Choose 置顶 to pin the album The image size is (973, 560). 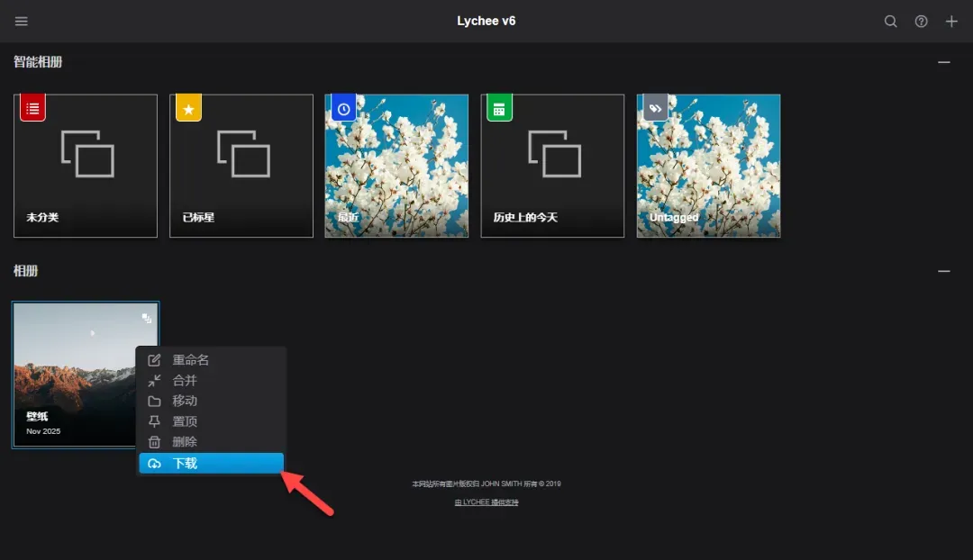tap(185, 421)
